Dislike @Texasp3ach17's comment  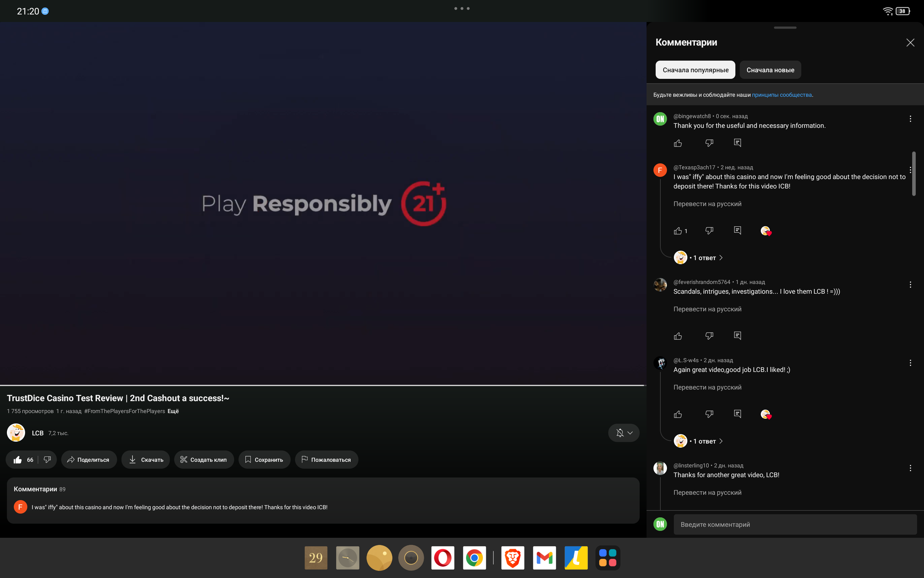coord(709,231)
